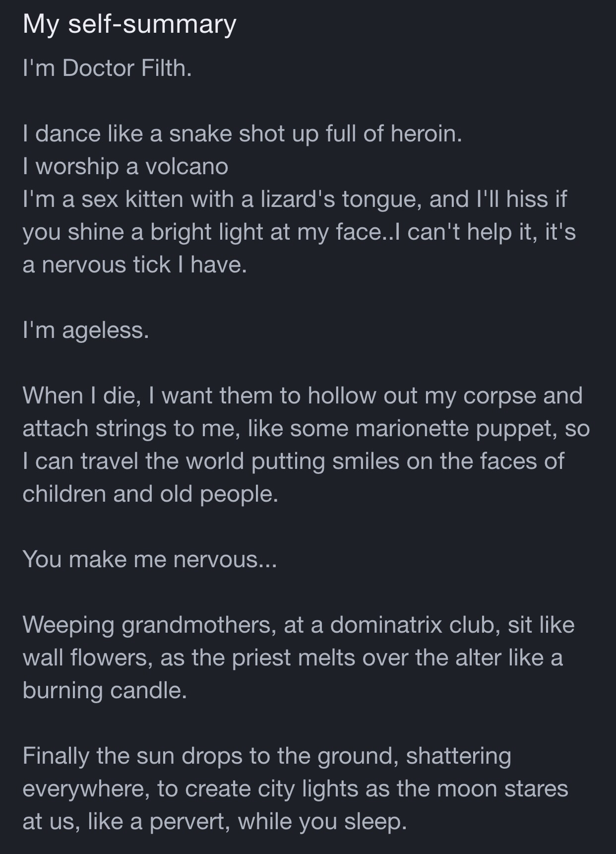This screenshot has width=616, height=854.
Task: Click the line starting "you shine a bright light"
Action: pos(299,232)
